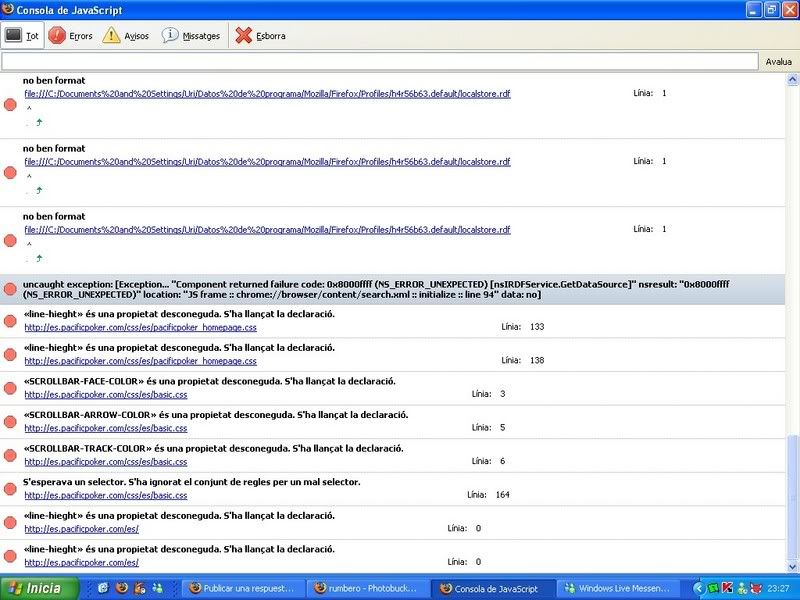Filter the console to Missatges only
The image size is (800, 600).
coord(191,36)
